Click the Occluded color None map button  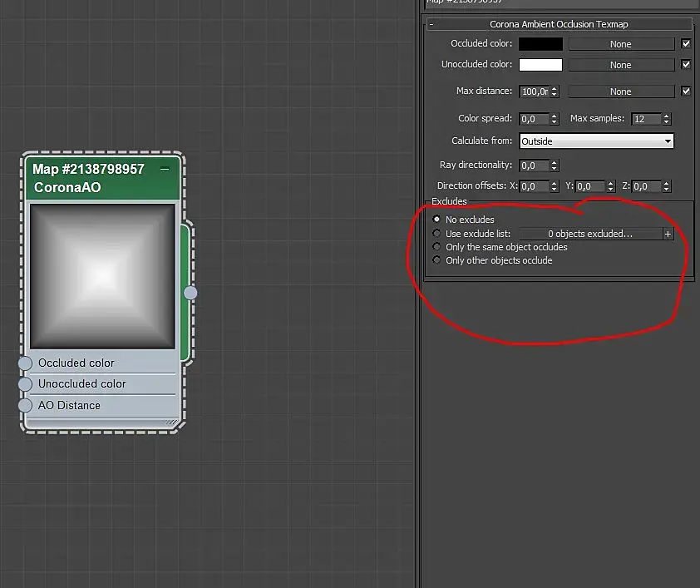coord(621,44)
